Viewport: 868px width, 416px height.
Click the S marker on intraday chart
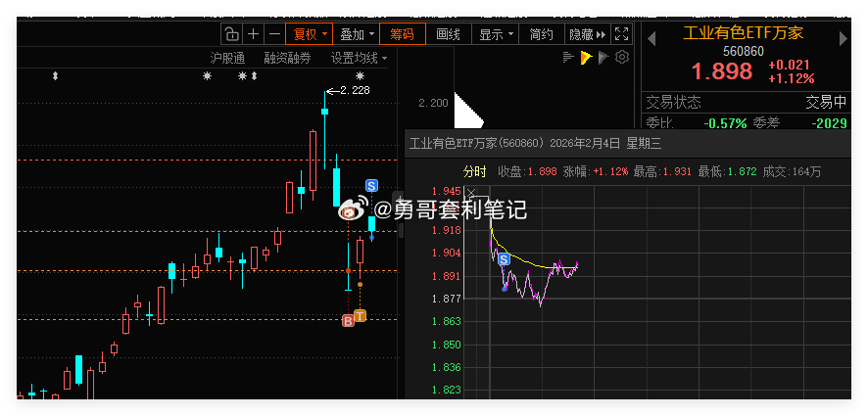tap(504, 260)
